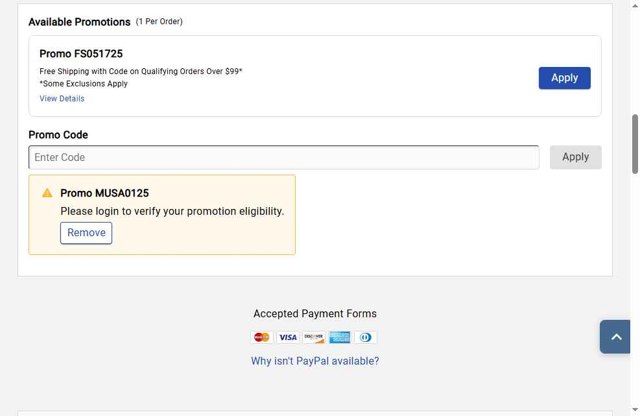Select the Promo MUSA0125 warning title
This screenshot has width=640, height=416.
(x=104, y=193)
